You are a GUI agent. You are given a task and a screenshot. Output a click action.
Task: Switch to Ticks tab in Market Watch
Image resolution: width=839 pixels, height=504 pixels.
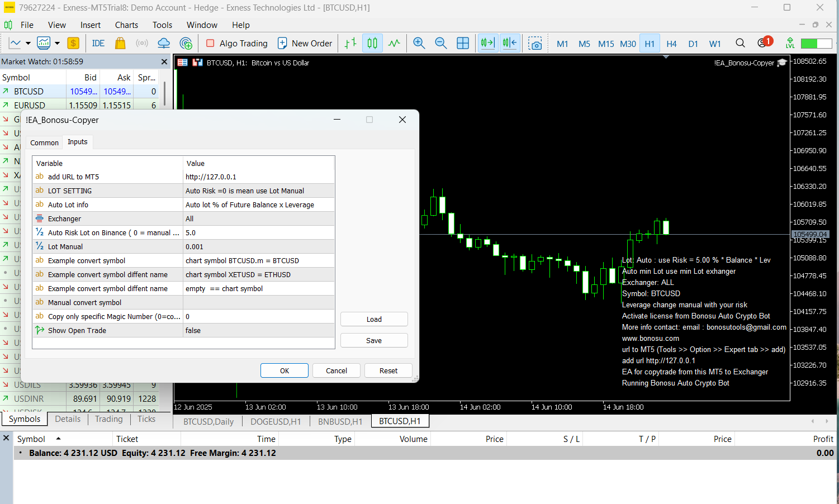(146, 419)
